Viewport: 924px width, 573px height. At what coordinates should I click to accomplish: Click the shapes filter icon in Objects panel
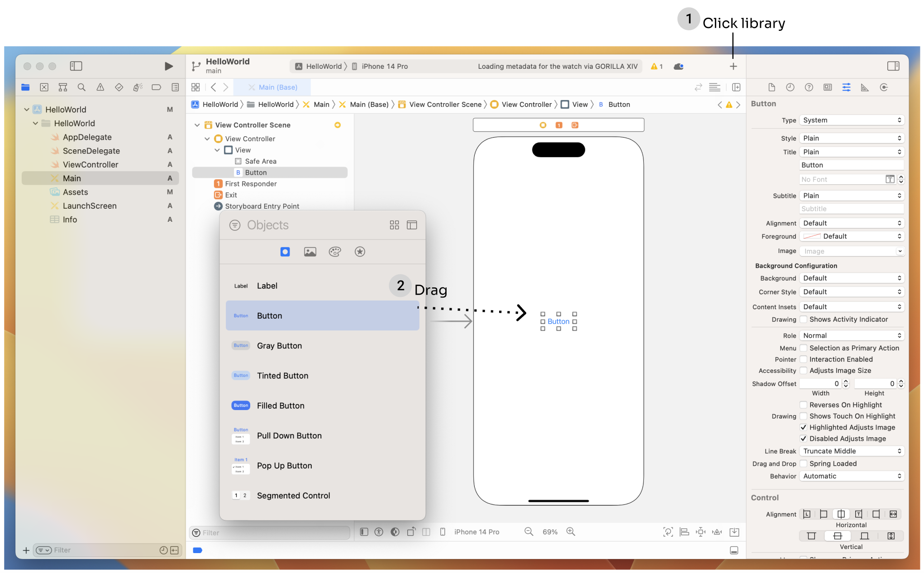pyautogui.click(x=285, y=252)
